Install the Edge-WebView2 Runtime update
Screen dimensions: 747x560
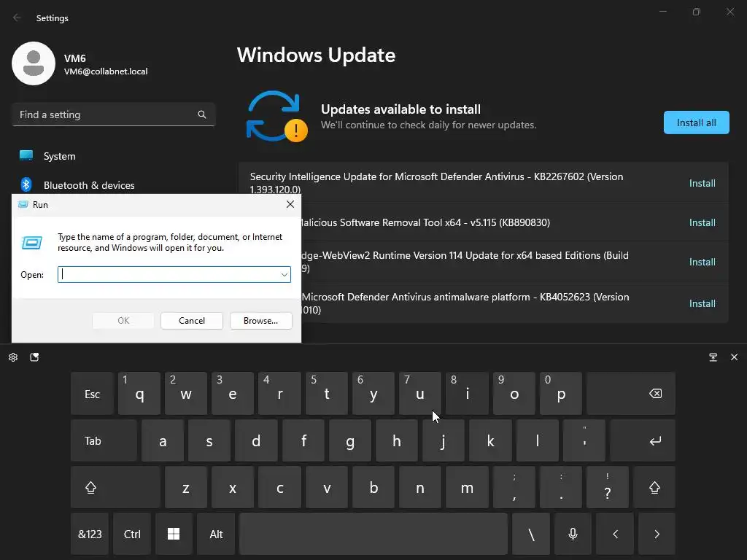pyautogui.click(x=702, y=262)
